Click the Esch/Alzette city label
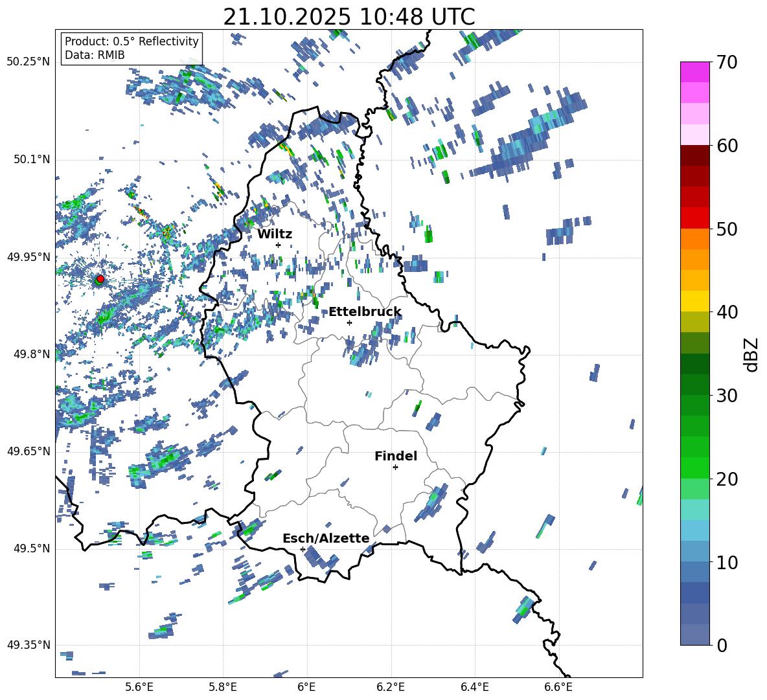The width and height of the screenshot is (767, 700). click(x=326, y=538)
